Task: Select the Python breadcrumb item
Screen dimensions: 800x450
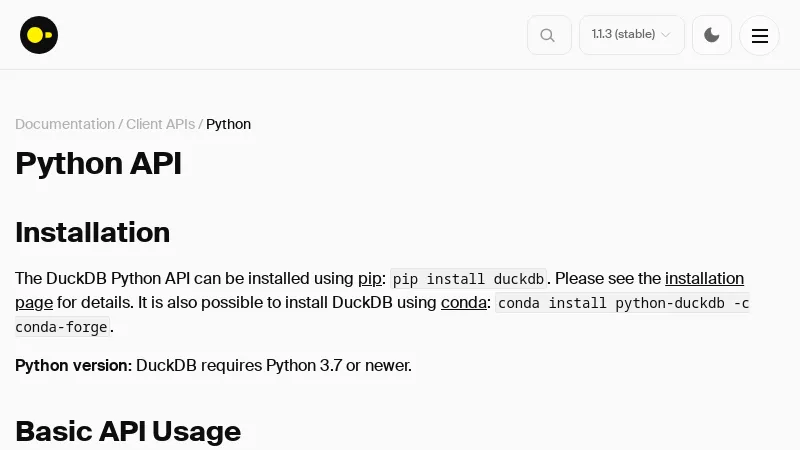Action: click(x=229, y=124)
